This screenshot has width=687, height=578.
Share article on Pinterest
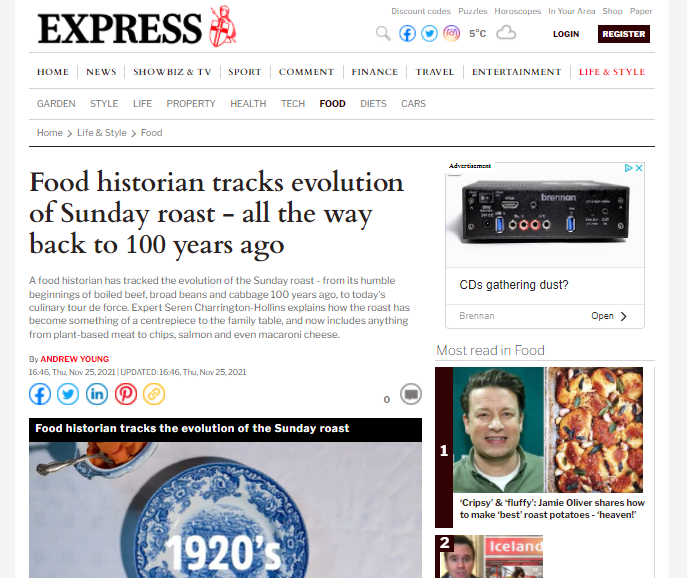[126, 394]
